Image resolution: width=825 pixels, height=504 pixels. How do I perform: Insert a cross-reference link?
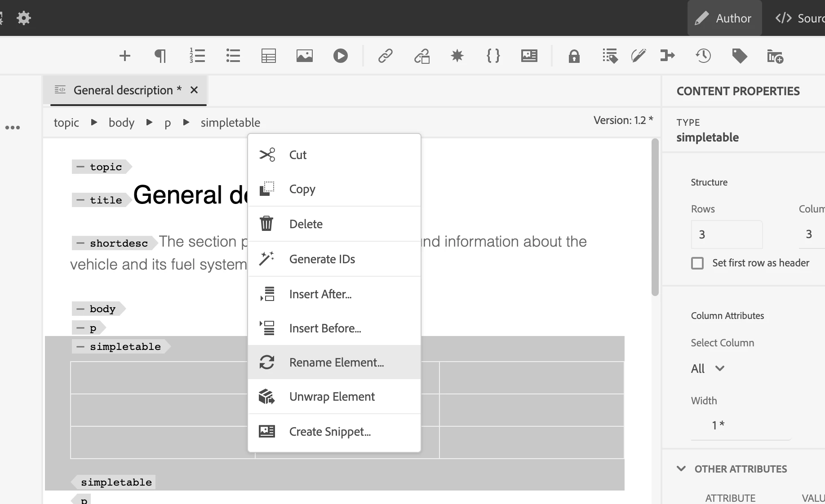pyautogui.click(x=386, y=56)
